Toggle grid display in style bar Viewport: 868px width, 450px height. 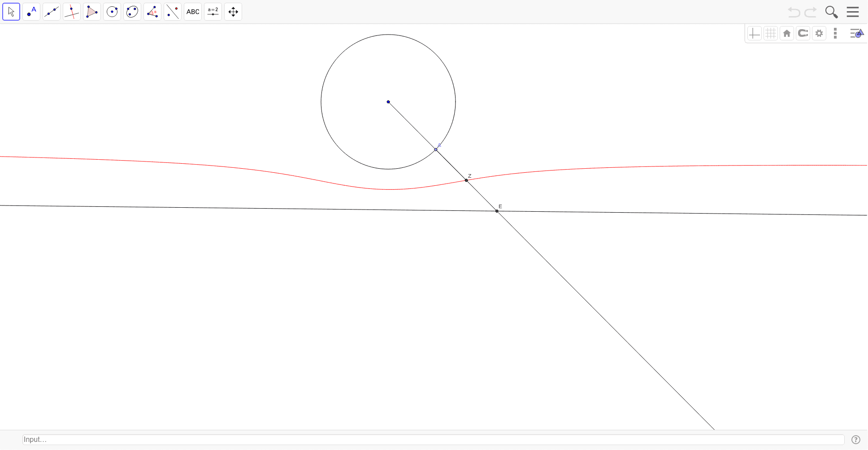click(x=771, y=33)
